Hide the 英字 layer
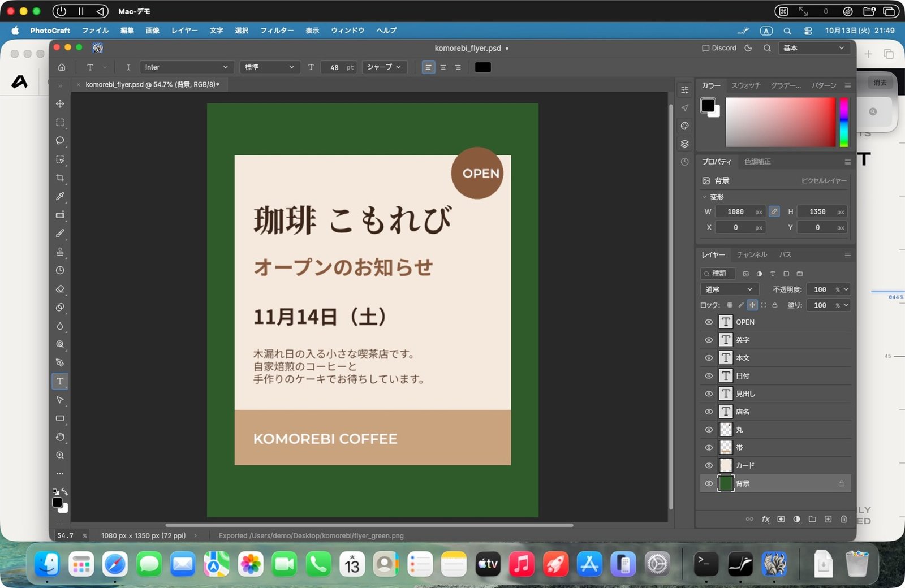905x588 pixels. tap(708, 340)
